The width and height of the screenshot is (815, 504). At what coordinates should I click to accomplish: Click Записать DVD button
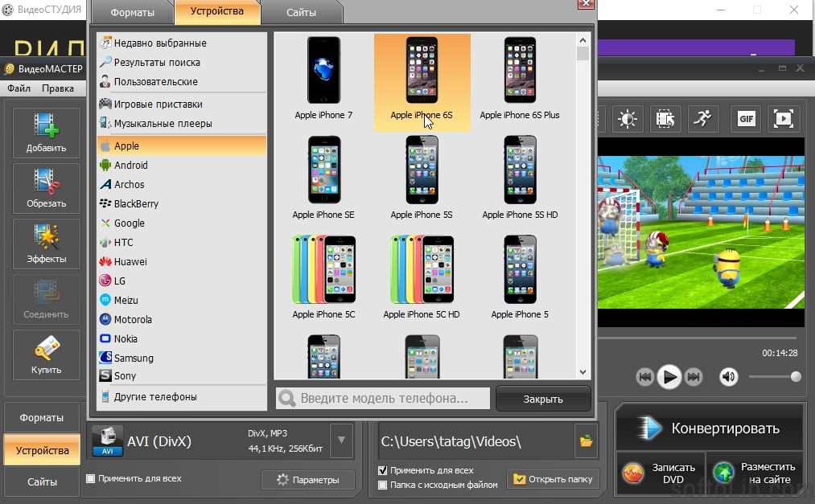click(661, 473)
